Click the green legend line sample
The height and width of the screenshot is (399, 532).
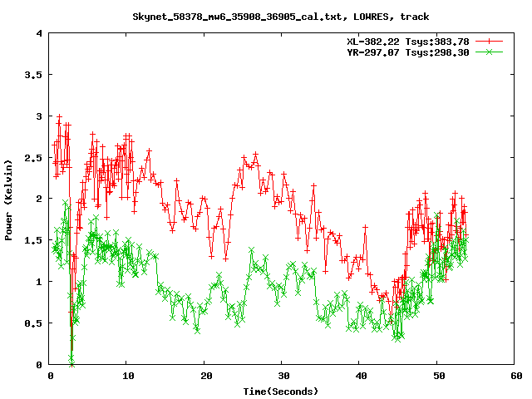click(x=489, y=52)
